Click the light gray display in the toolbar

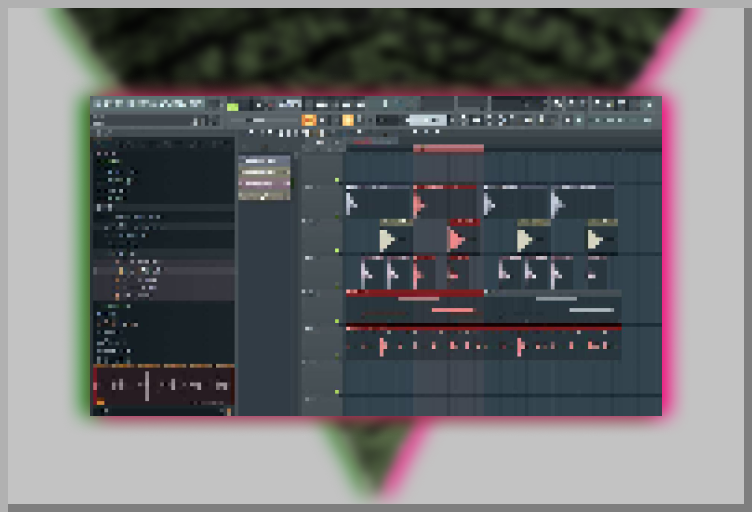point(426,120)
